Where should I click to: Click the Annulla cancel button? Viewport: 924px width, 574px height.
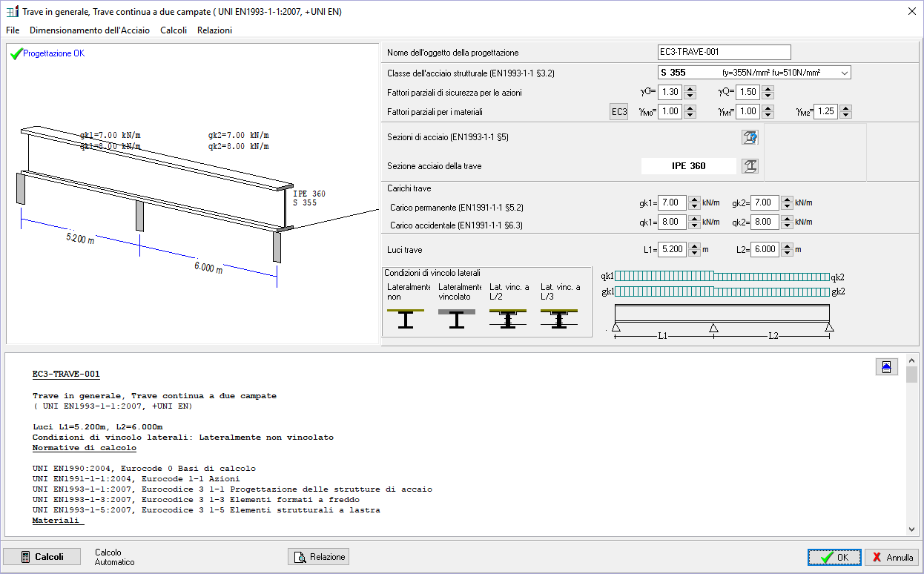(892, 558)
